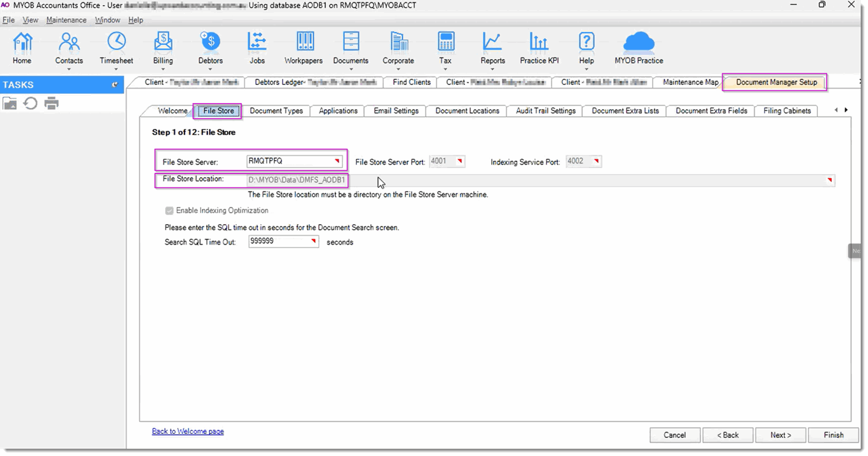The image size is (868, 456).
Task: Click the folder icon in Tasks panel
Action: click(x=10, y=104)
